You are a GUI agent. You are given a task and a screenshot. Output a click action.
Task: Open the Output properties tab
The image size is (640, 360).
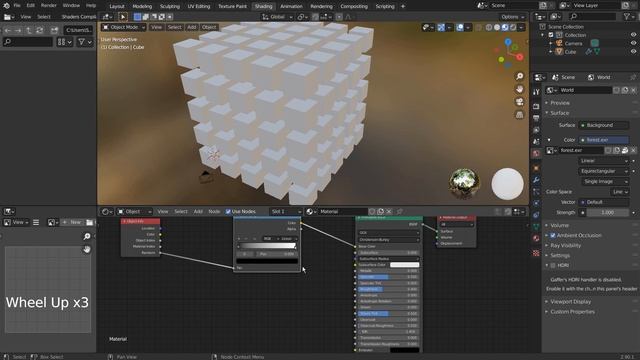point(536,118)
